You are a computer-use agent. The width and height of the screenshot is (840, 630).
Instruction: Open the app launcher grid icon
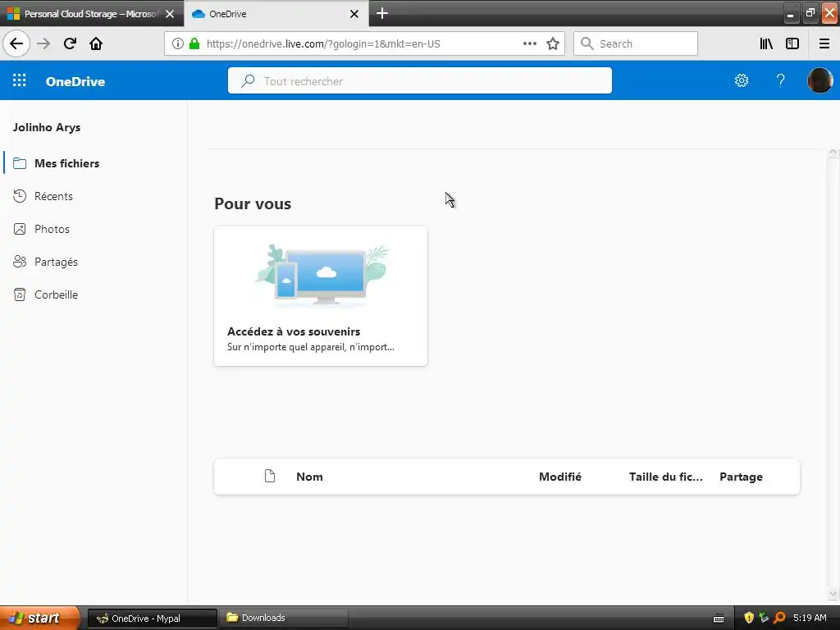(x=20, y=80)
